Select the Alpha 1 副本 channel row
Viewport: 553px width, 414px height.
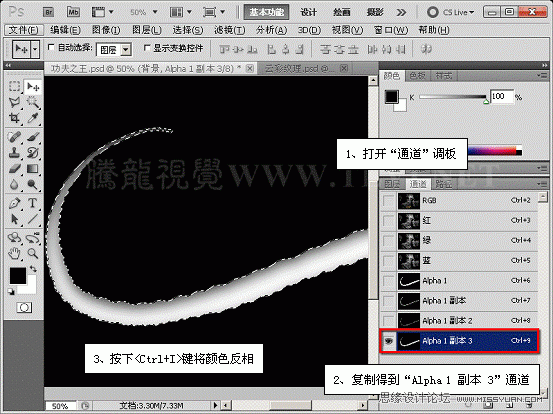(x=458, y=301)
